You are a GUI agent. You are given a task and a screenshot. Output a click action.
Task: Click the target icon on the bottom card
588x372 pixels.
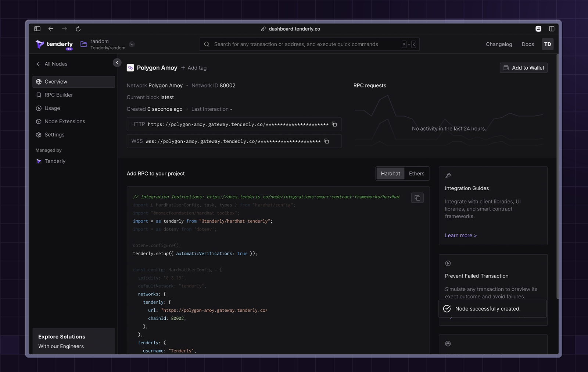[x=448, y=344]
